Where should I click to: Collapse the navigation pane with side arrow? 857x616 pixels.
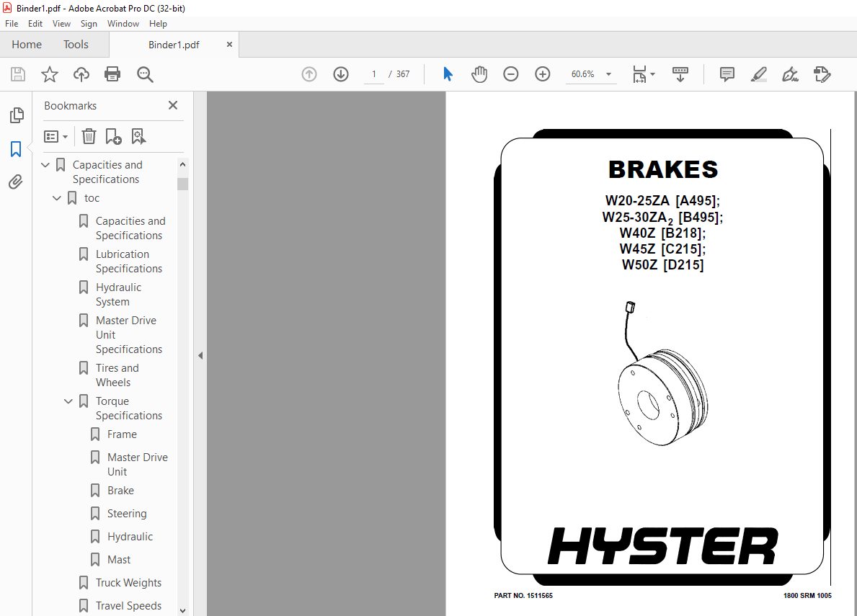tap(200, 355)
